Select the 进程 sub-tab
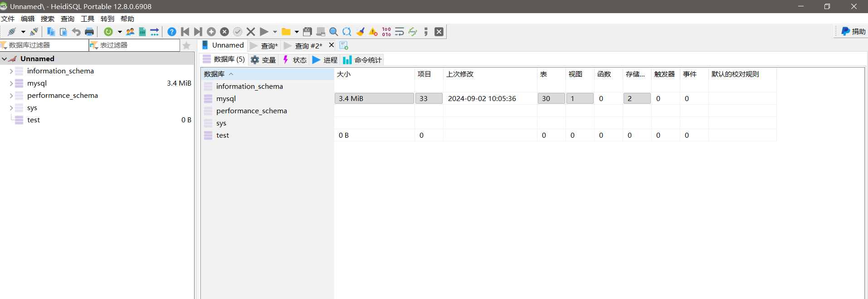This screenshot has height=299, width=868. coord(325,60)
